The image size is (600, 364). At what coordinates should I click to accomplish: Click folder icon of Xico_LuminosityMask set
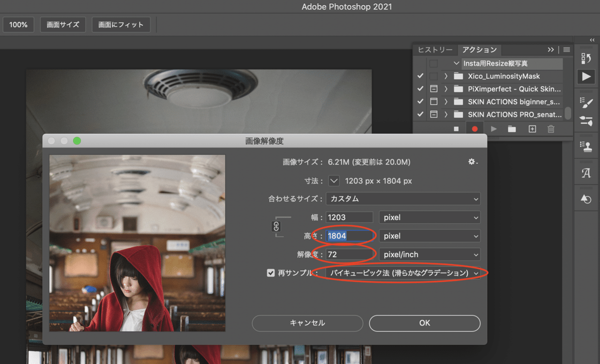tap(458, 76)
